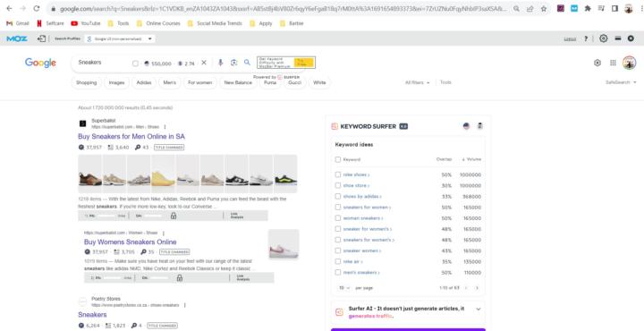Bookmark this page with the star icon

544,8
